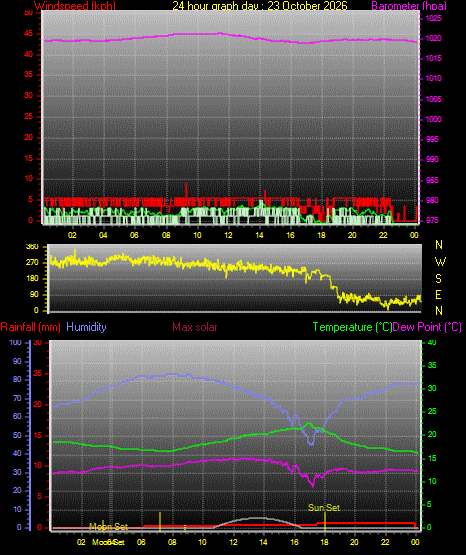The image size is (466, 555).
Task: Click the E compass letter
Action: click(438, 295)
